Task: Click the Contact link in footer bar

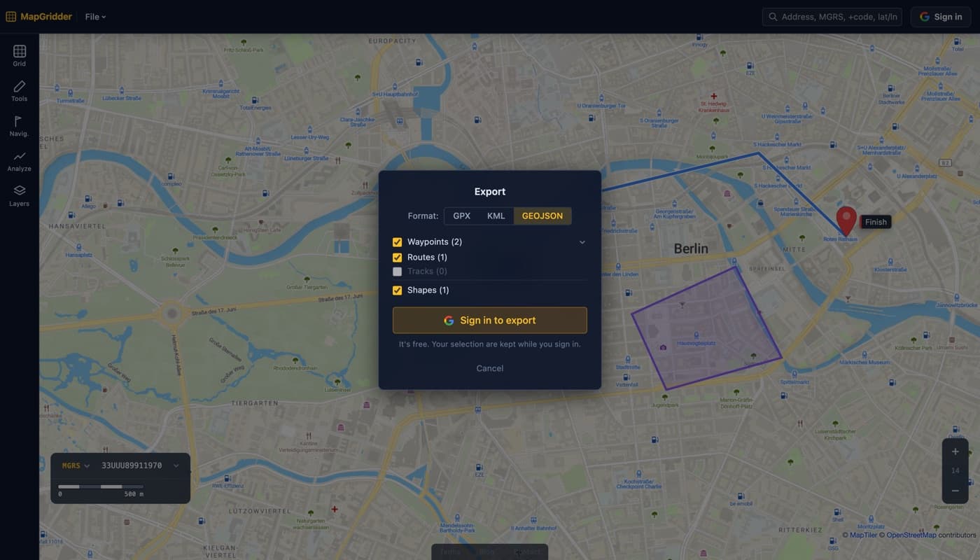Action: click(x=527, y=552)
